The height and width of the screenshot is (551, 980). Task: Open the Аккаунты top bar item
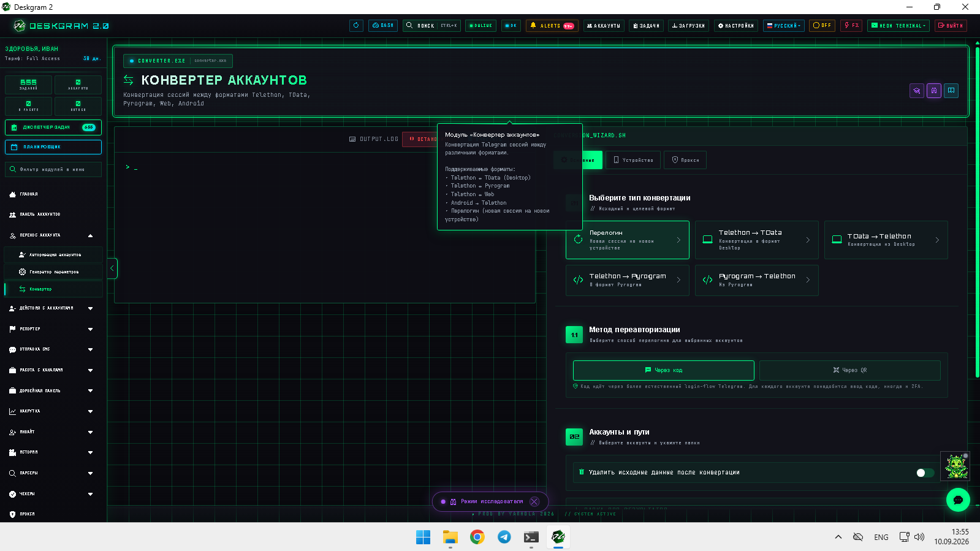[x=604, y=26]
